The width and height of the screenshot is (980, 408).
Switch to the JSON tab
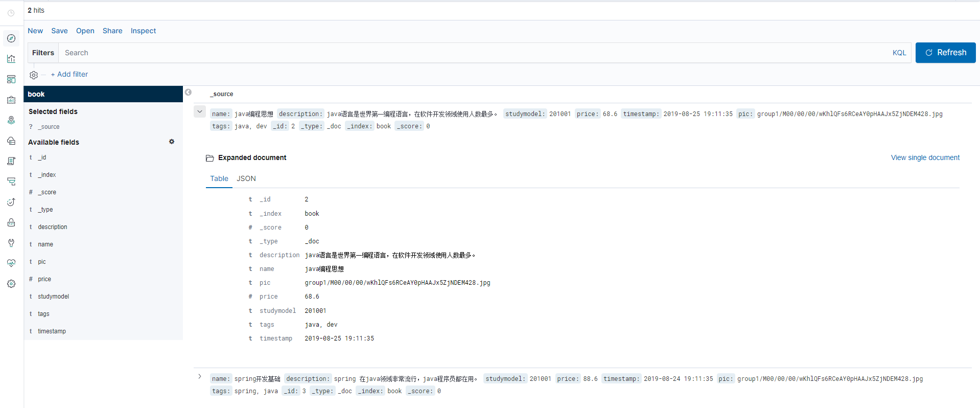click(x=246, y=178)
